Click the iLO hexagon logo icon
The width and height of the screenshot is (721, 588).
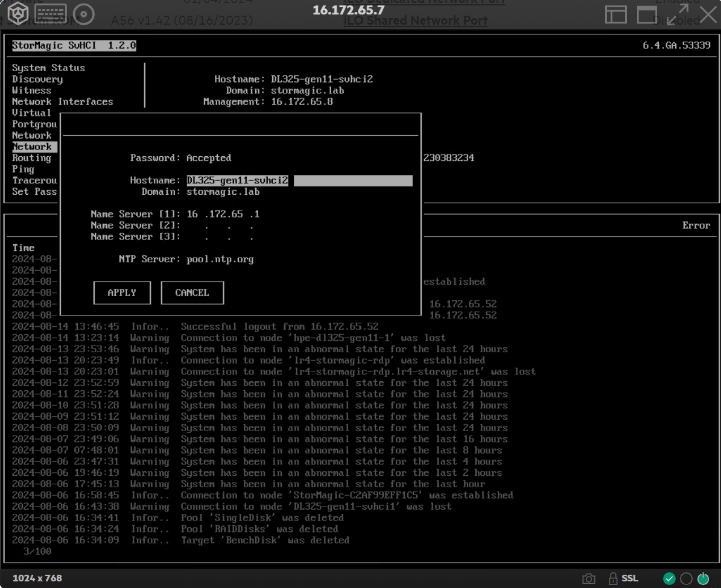coord(17,13)
